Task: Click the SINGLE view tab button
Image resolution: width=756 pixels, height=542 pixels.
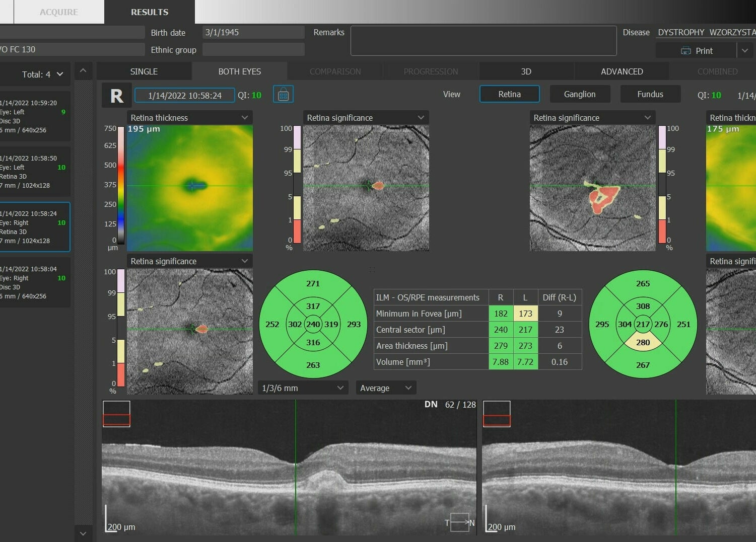Action: tap(144, 71)
